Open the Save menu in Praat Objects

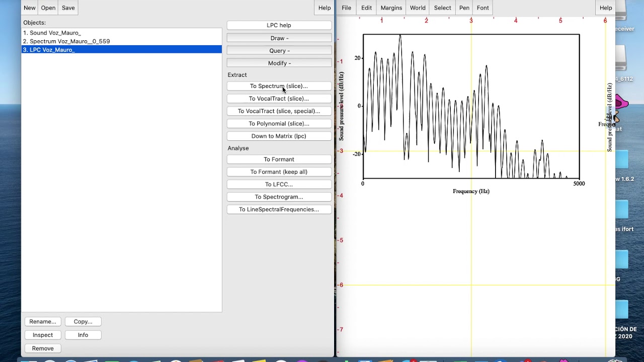coord(68,8)
